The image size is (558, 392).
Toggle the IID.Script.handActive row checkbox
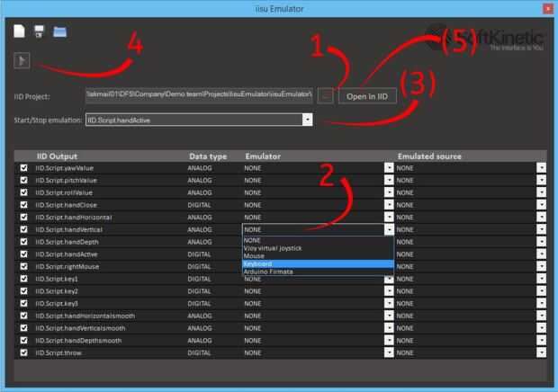click(23, 254)
